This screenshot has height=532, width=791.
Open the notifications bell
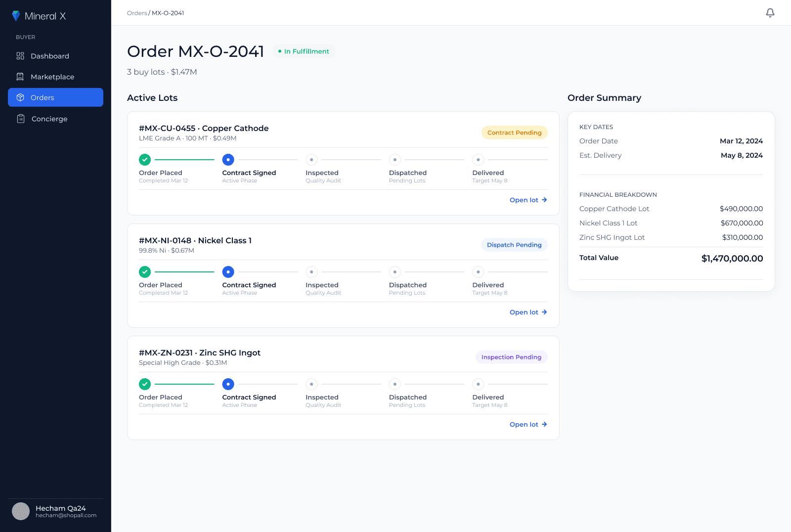pos(770,13)
